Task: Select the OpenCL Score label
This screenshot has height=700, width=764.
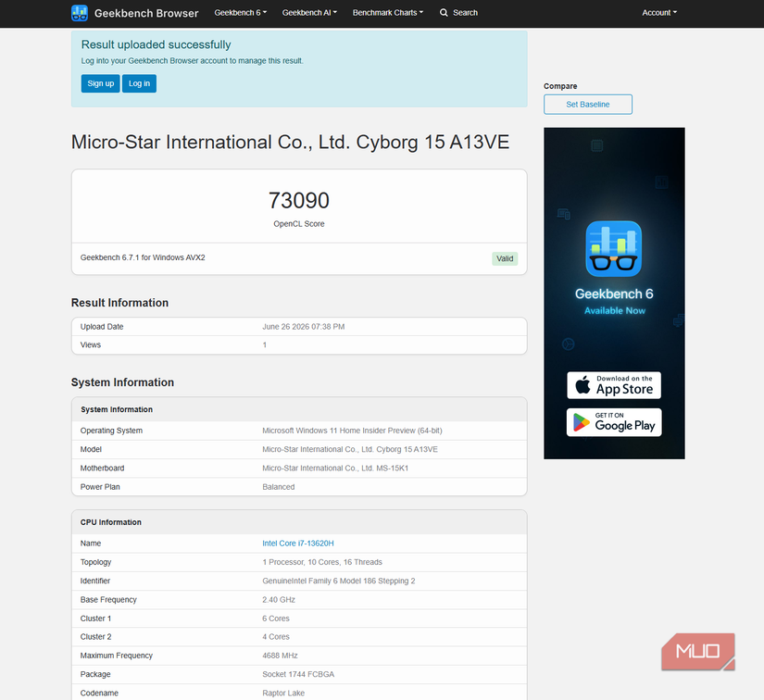Action: point(299,224)
